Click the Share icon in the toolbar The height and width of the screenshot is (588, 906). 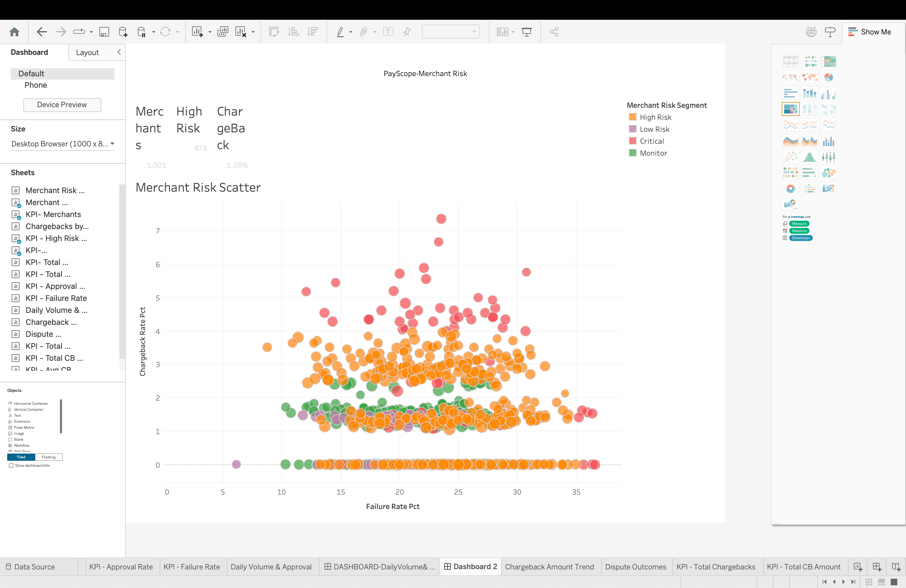point(554,32)
